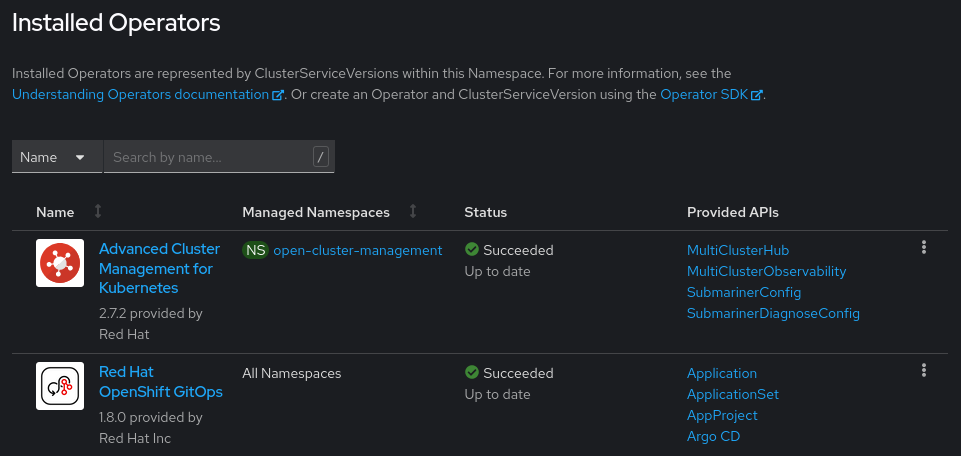The width and height of the screenshot is (961, 456).
Task: Click the Advanced Cluster Management operator logo
Action: tap(60, 263)
